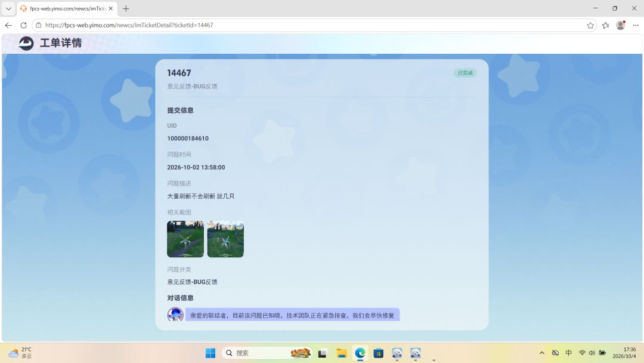Open the second related screenshot thumbnail
This screenshot has width=644, height=363.
(225, 239)
